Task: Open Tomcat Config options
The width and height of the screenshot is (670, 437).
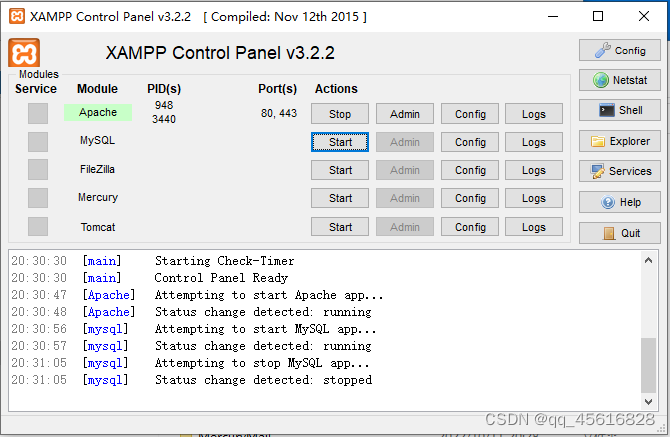Action: (470, 227)
